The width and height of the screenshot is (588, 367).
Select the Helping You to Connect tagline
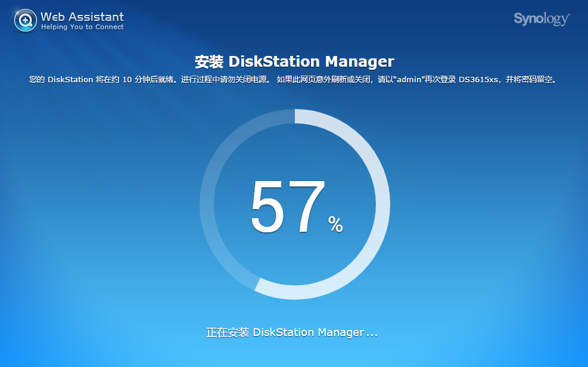(x=82, y=26)
